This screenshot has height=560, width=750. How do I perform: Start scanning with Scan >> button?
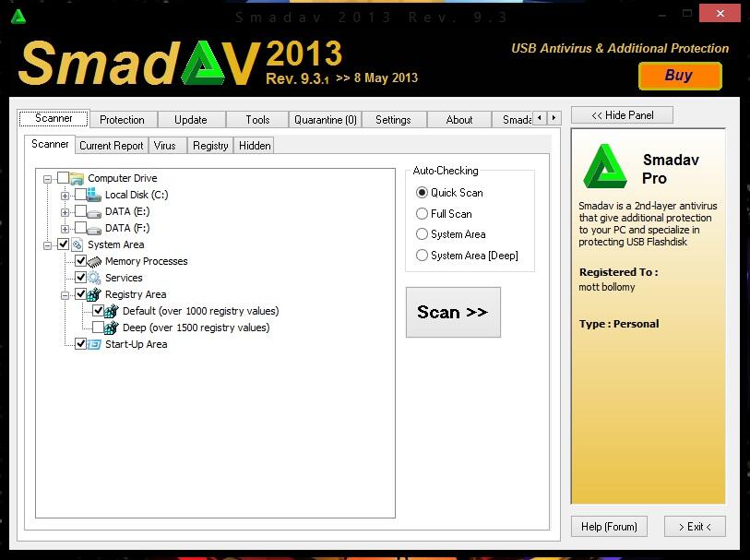pyautogui.click(x=453, y=312)
